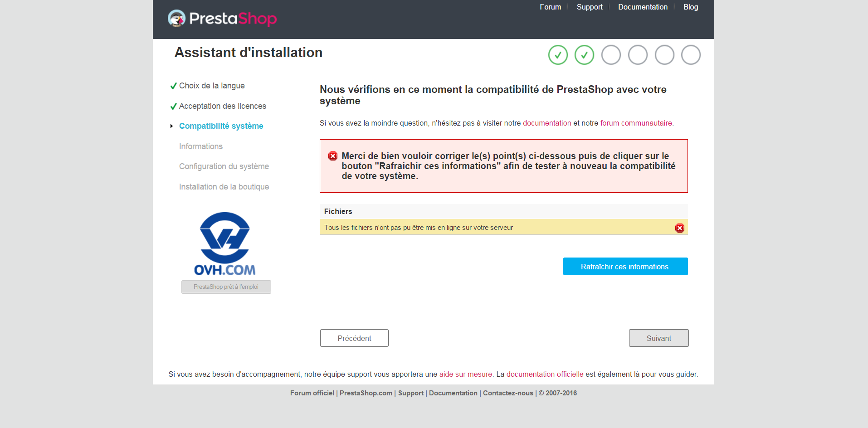Click the Suivant button

coord(658,338)
